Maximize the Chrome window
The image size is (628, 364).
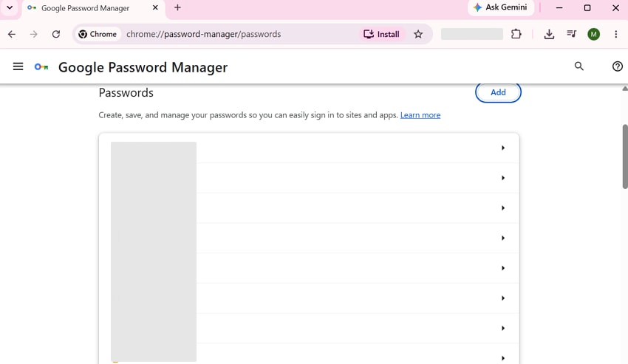click(x=587, y=7)
